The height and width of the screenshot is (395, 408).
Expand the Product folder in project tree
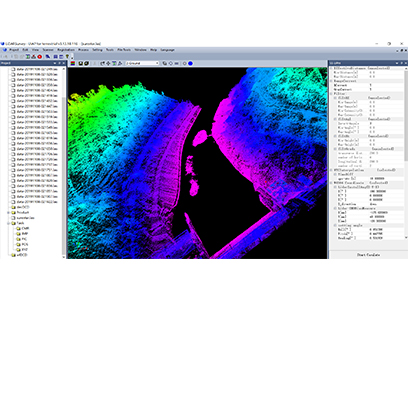pyautogui.click(x=9, y=212)
